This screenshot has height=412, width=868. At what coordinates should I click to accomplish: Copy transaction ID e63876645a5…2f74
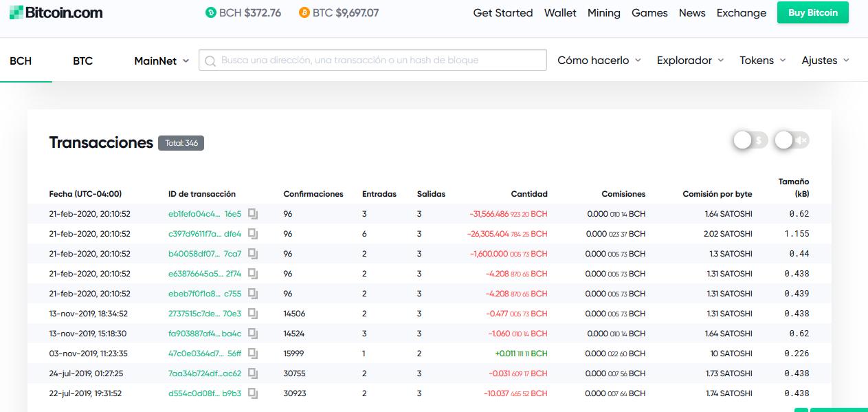pos(253,274)
